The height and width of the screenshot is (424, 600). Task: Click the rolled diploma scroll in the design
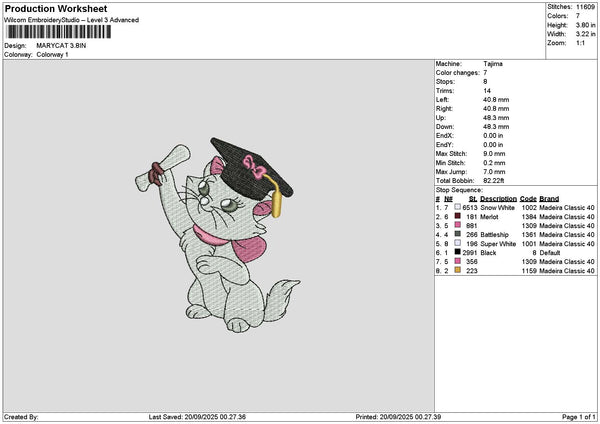(x=163, y=168)
